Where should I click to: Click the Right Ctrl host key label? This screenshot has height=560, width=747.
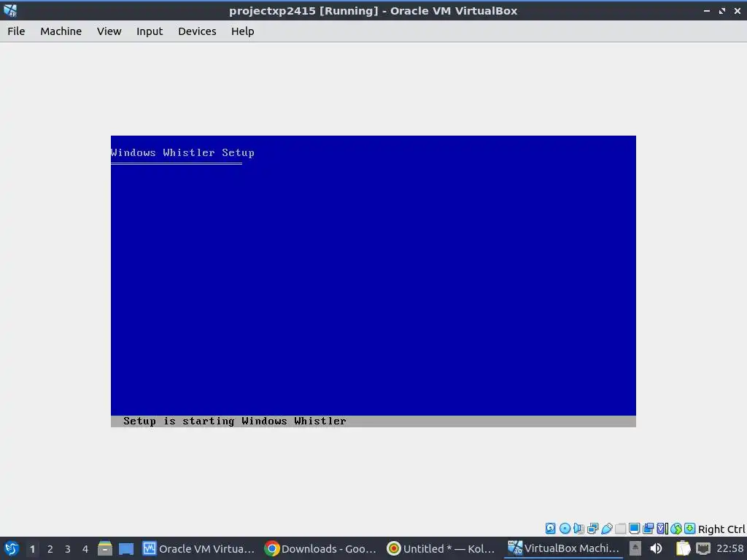(721, 529)
